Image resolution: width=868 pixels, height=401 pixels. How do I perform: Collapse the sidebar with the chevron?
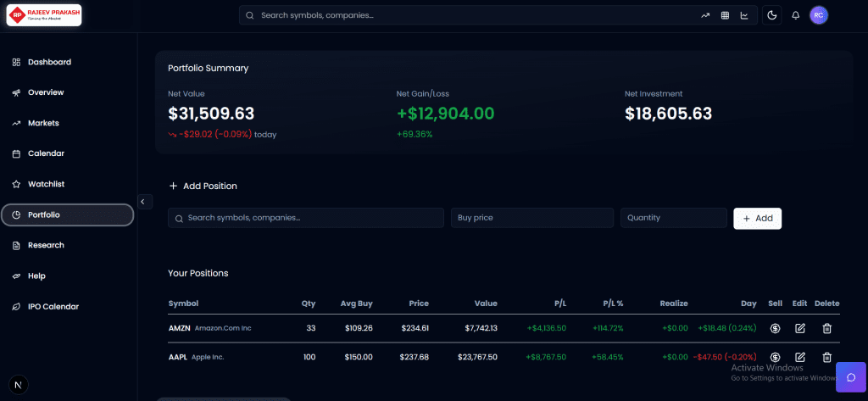tap(142, 202)
